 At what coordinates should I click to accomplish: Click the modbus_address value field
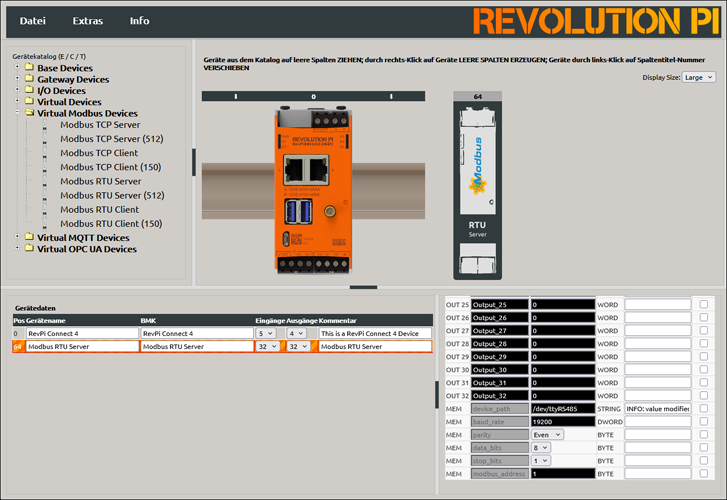click(x=563, y=474)
